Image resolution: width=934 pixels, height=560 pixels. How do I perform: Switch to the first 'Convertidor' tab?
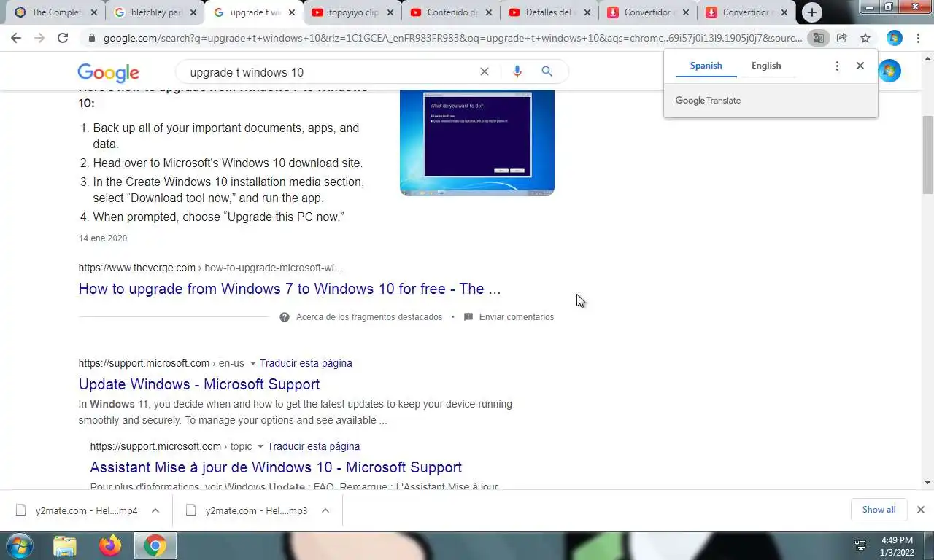[648, 12]
